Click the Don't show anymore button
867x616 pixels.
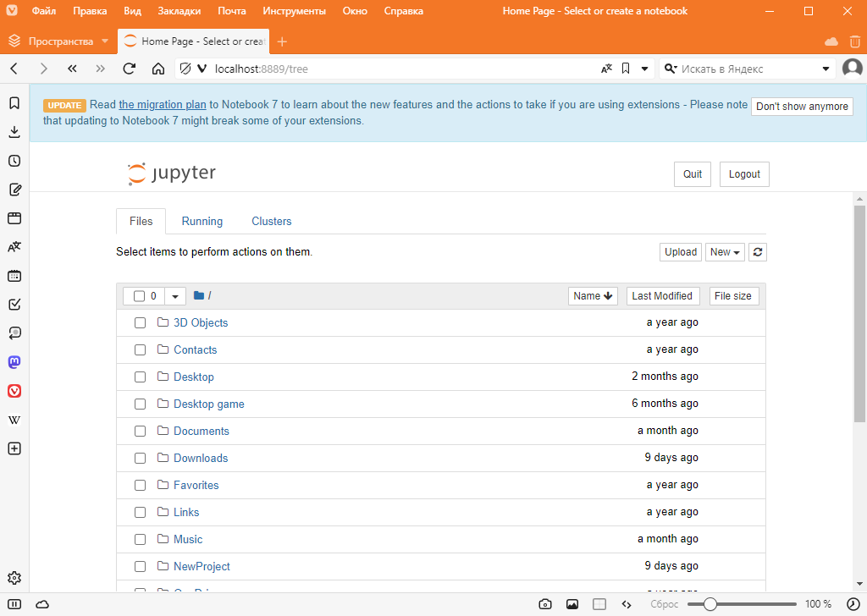click(x=801, y=107)
